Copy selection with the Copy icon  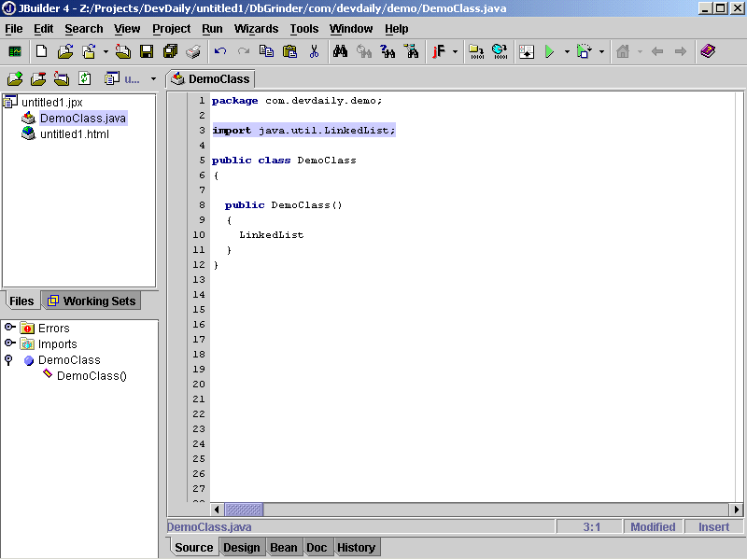266,51
